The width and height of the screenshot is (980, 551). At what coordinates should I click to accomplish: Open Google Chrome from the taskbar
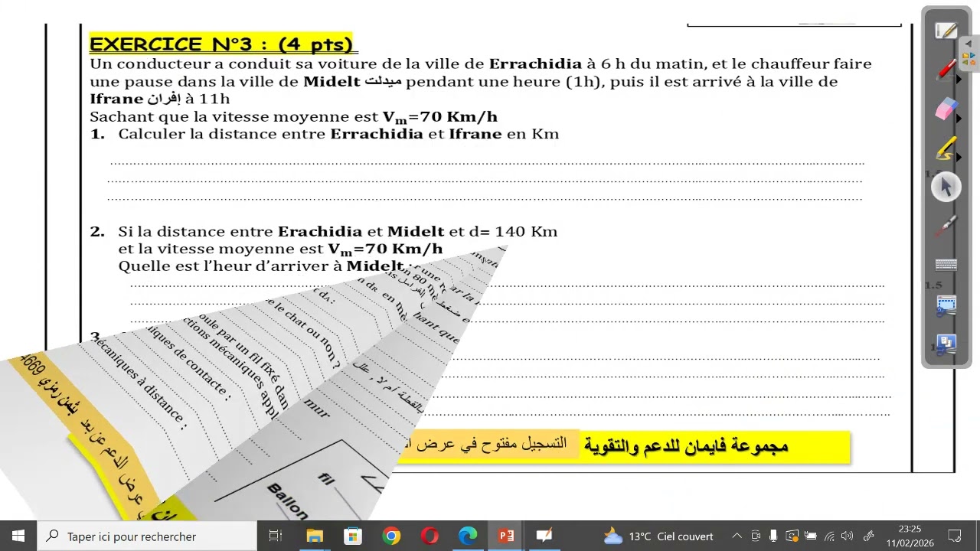(x=391, y=536)
